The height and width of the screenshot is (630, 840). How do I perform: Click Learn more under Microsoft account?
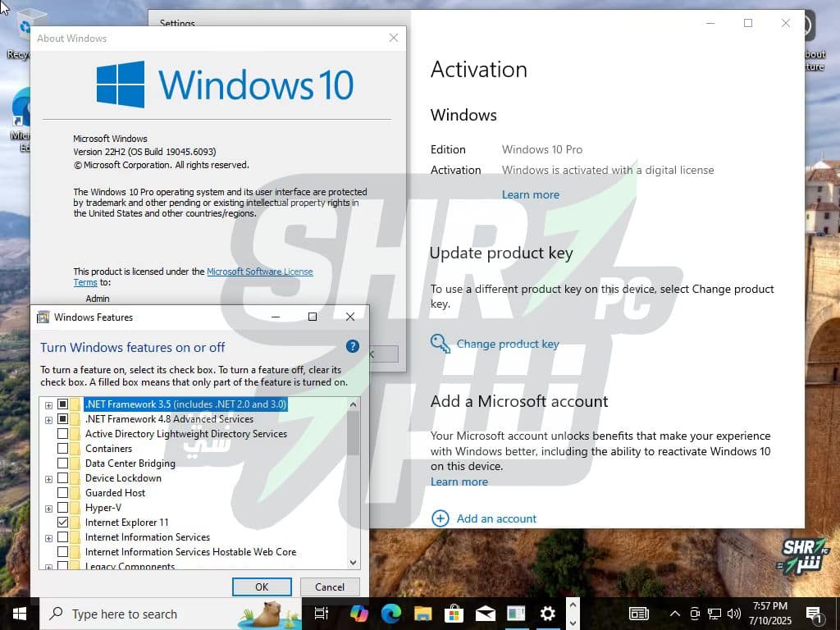tap(459, 482)
